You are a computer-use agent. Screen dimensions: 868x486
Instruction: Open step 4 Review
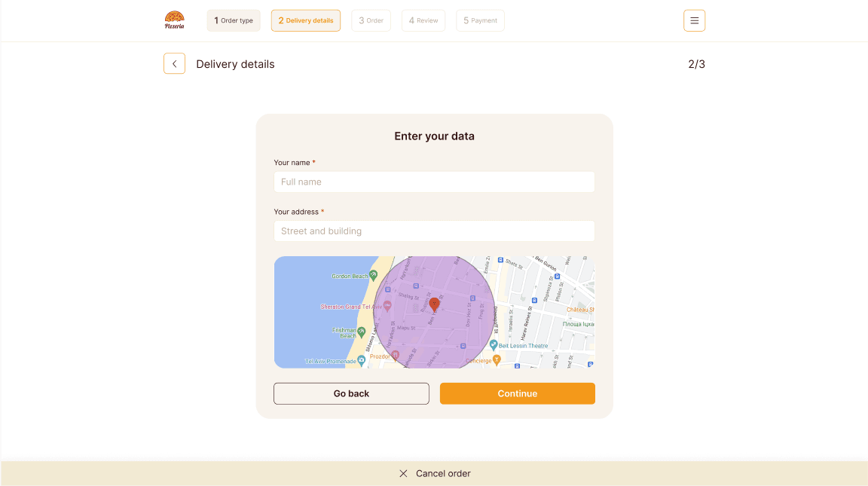click(423, 20)
